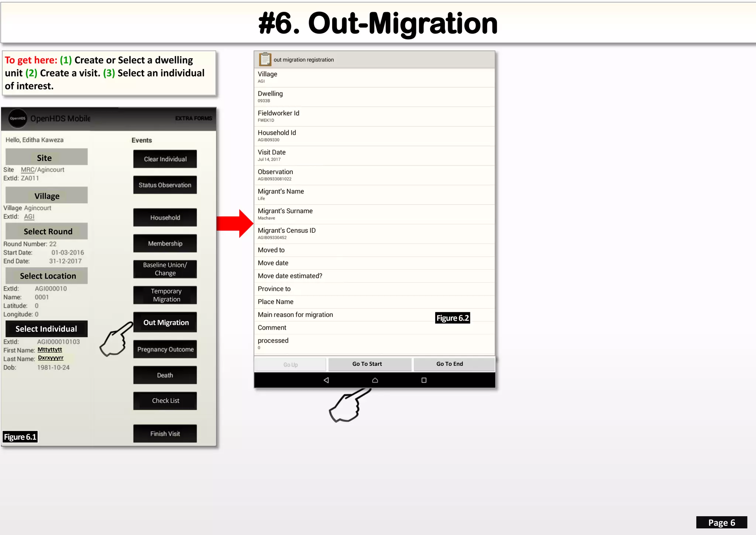Select the Household Id AGIB09330 row
Image resolution: width=756 pixels, height=535 pixels.
click(x=374, y=136)
